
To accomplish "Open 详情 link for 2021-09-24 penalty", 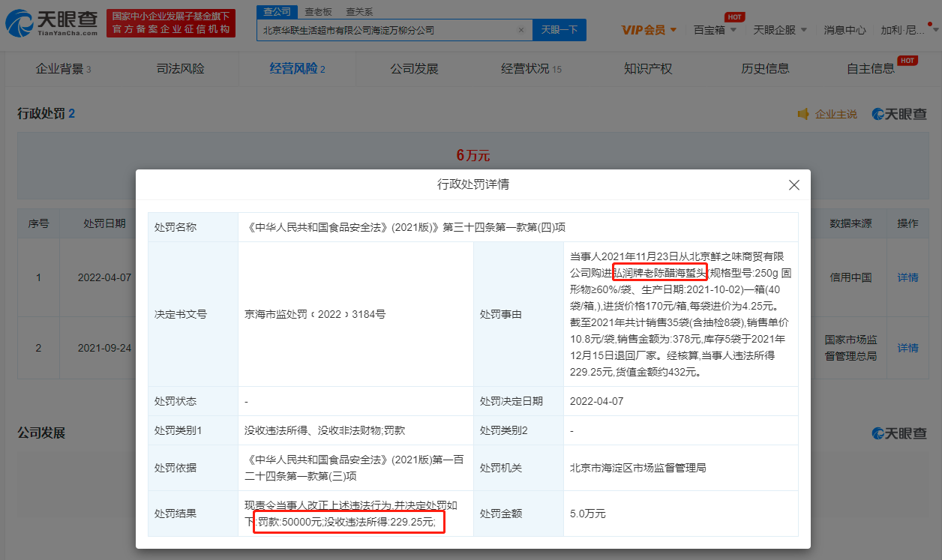I will click(907, 348).
